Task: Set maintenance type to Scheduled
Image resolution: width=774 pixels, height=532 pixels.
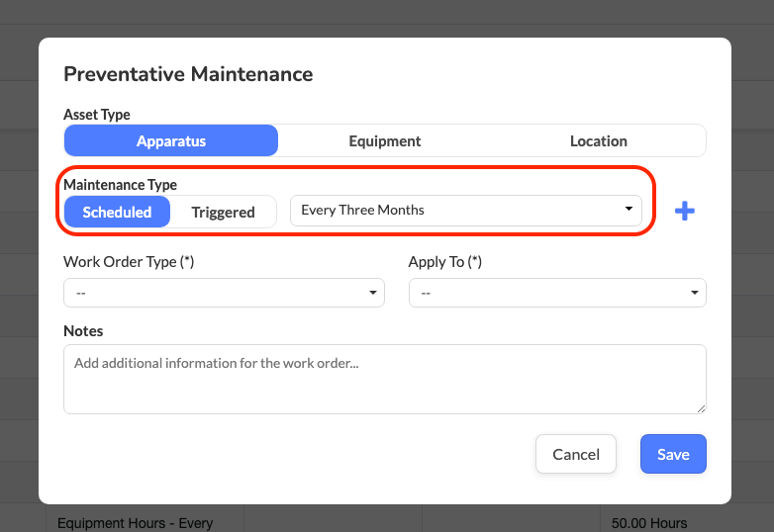Action: click(117, 212)
